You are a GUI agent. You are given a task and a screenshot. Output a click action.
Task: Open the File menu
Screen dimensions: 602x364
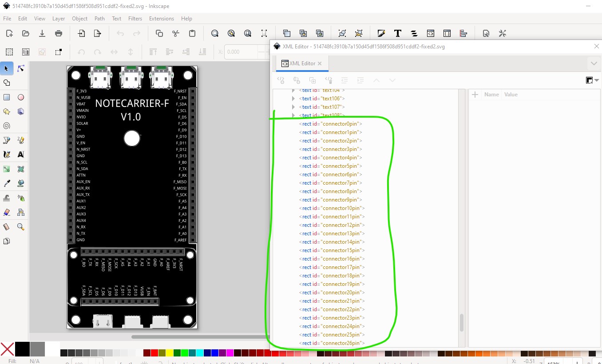tap(7, 19)
